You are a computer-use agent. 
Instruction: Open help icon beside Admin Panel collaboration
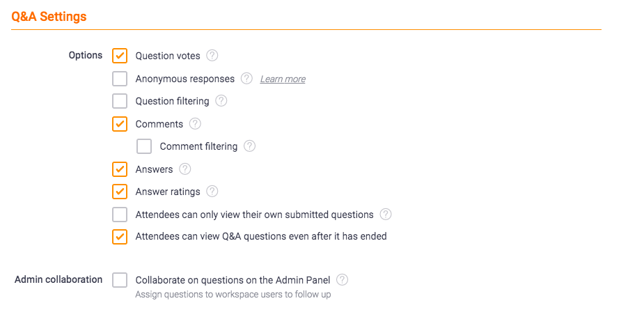[342, 280]
